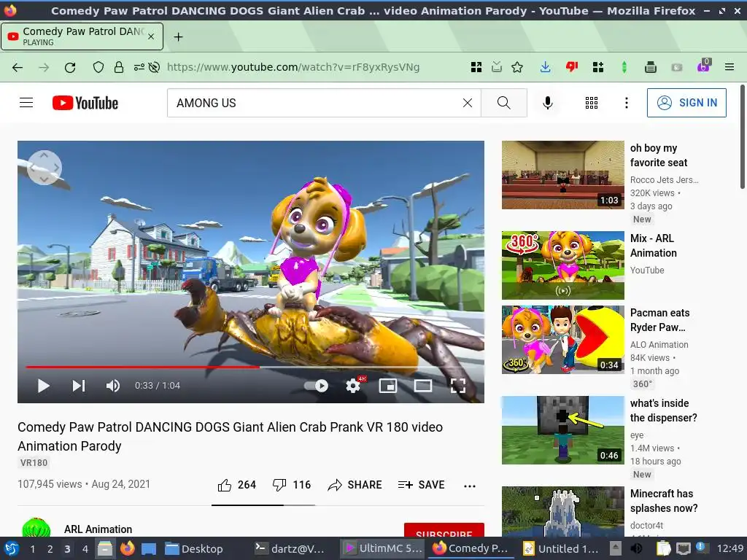Select the Comedy Paw Patrol tab
The image size is (747, 560).
tap(82, 36)
